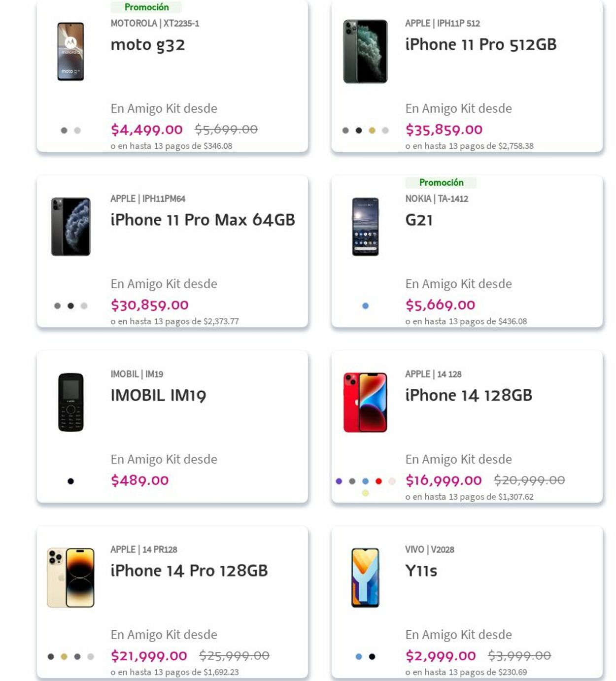This screenshot has width=616, height=681.
Task: Open the iPhone 14 Pro 128GB title link
Action: point(189,571)
